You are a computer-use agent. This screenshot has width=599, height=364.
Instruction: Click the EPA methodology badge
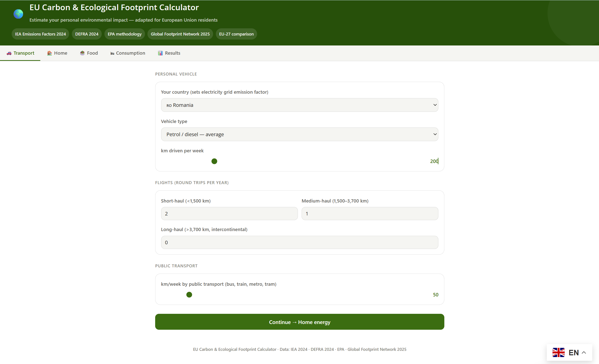[125, 34]
